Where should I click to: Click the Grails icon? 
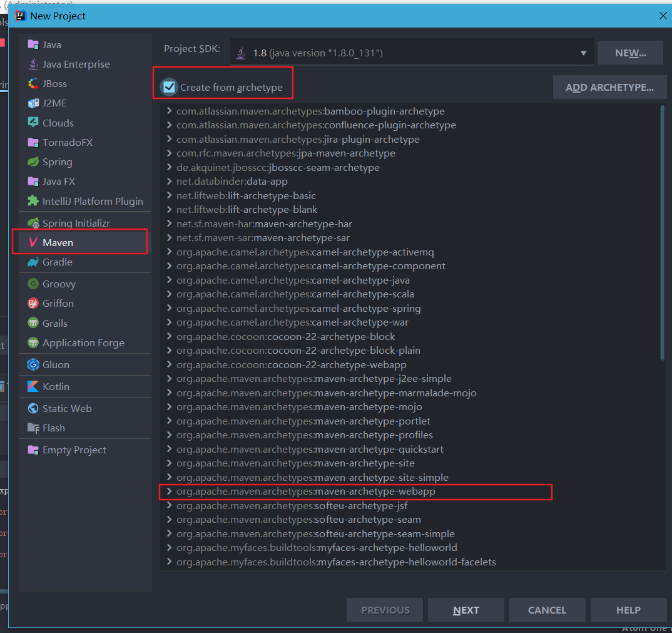click(x=33, y=323)
